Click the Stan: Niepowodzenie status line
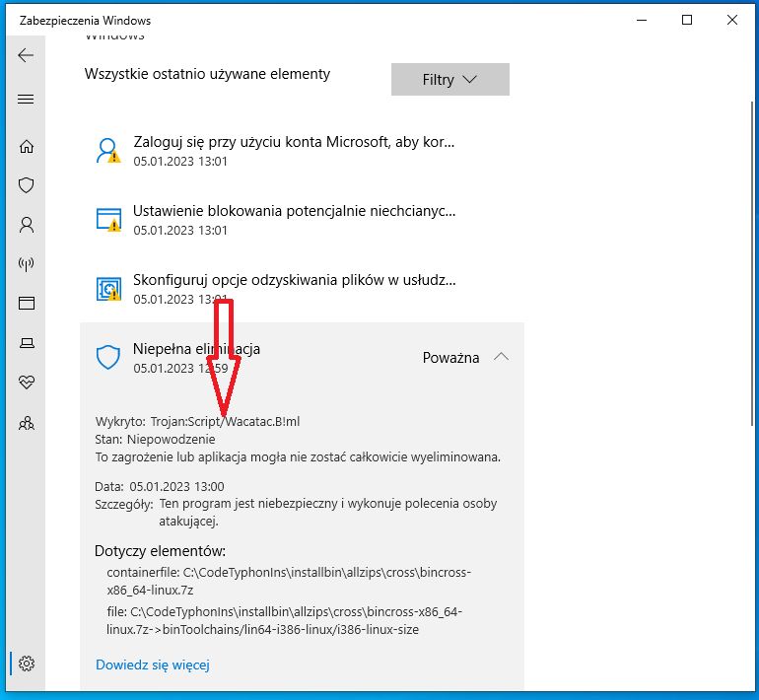Screen dimensions: 759x700 (x=155, y=439)
